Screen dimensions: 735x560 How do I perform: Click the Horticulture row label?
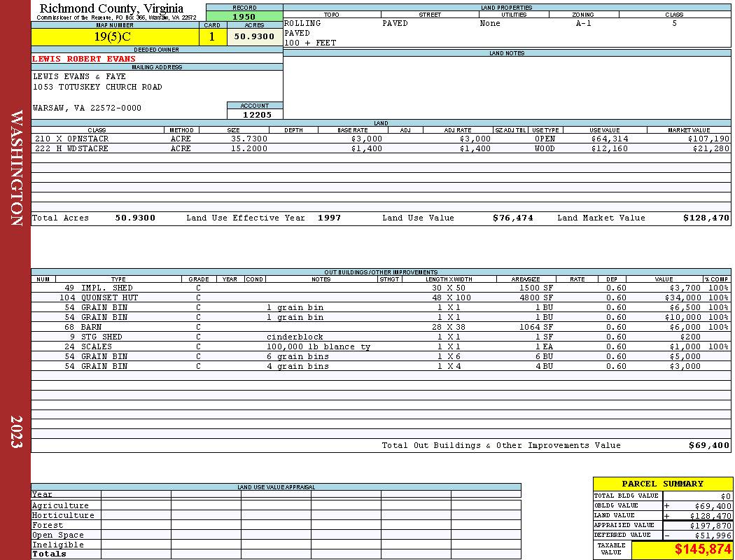[x=63, y=515]
